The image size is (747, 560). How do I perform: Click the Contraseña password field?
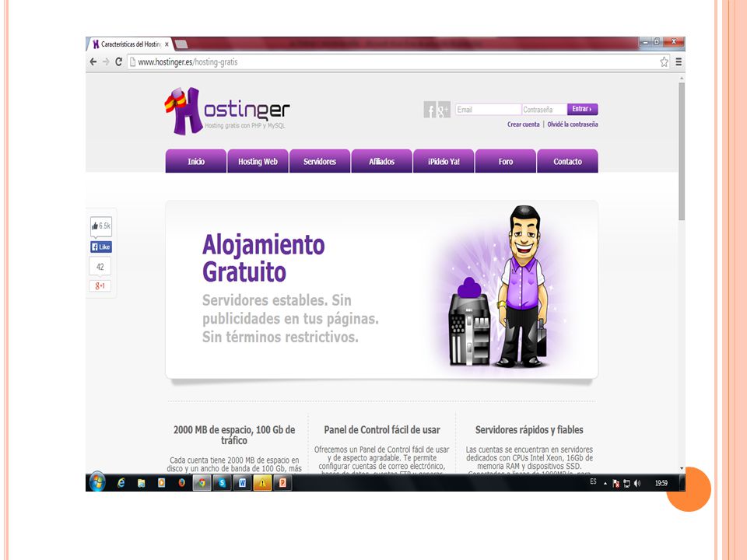(544, 110)
